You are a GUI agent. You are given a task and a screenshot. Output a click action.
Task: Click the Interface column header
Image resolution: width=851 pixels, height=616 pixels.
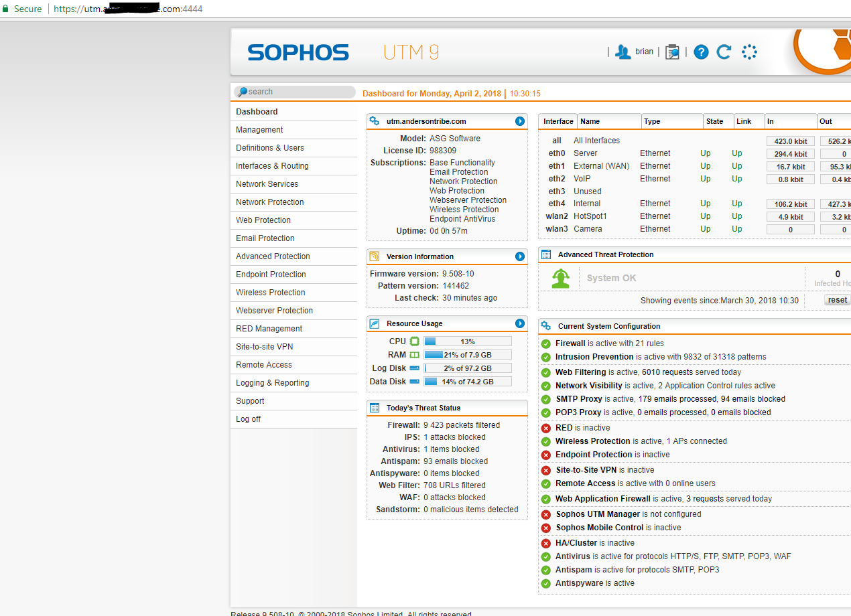[x=558, y=121]
